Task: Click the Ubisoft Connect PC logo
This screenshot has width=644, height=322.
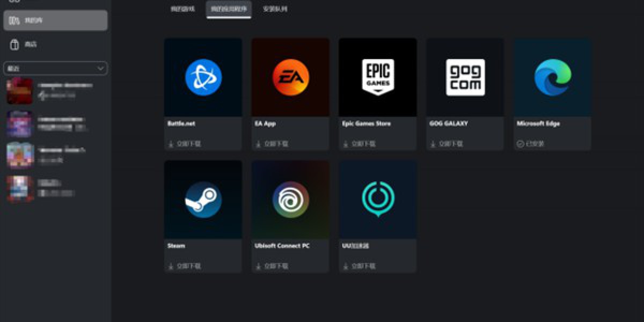Action: (290, 200)
